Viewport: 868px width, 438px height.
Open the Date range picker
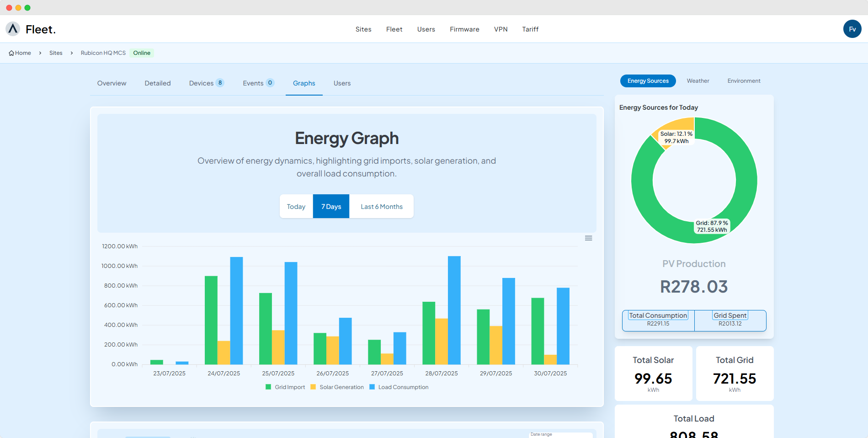[561, 435]
